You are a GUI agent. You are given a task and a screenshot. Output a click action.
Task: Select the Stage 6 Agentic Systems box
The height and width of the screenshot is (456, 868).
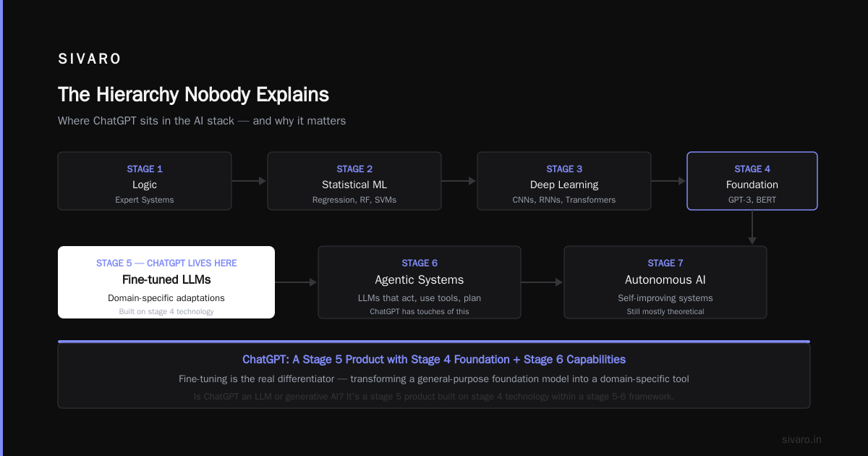pyautogui.click(x=420, y=282)
